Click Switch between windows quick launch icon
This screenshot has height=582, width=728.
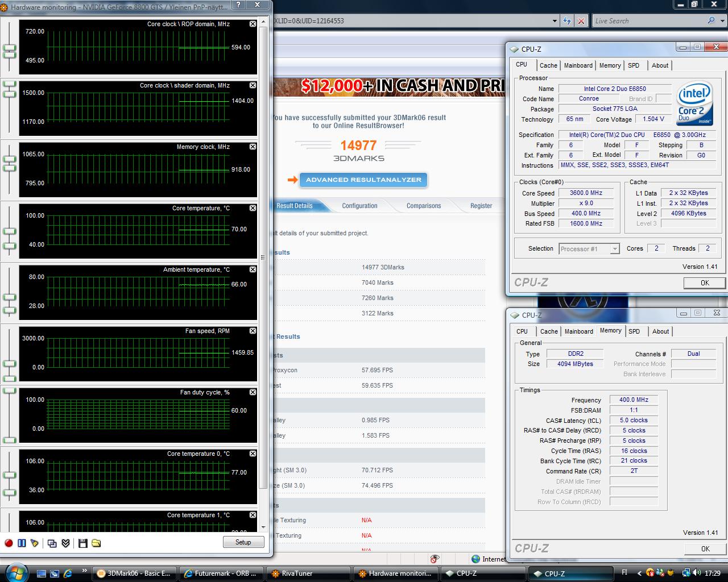55,573
